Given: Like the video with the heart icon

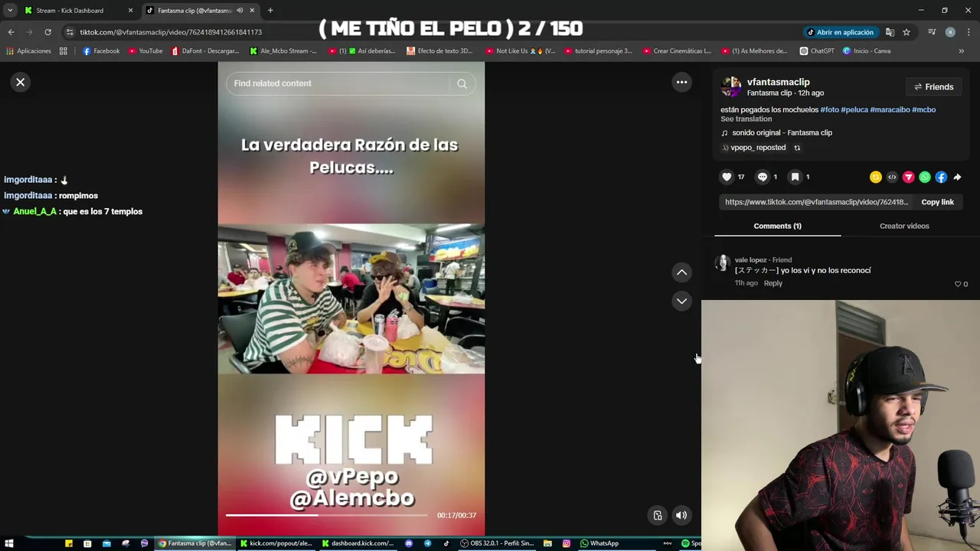Looking at the screenshot, I should point(727,177).
